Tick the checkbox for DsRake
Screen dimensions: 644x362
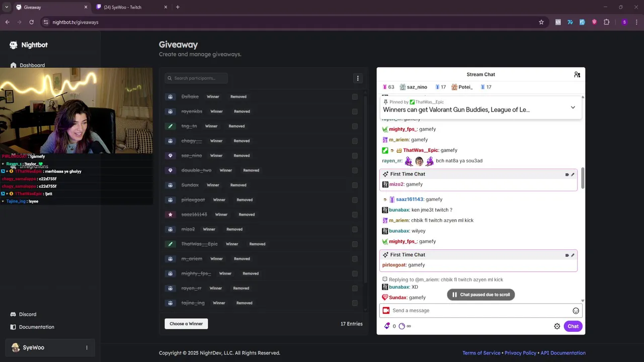(x=355, y=97)
